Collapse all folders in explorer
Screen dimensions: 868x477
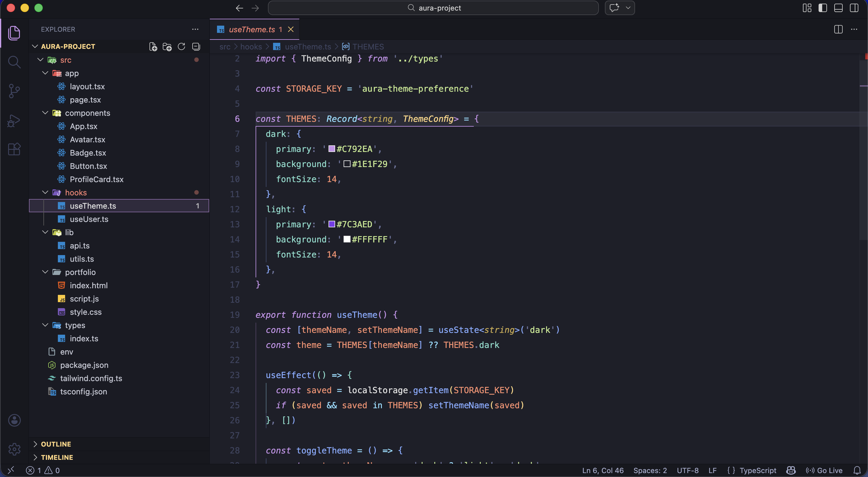pyautogui.click(x=196, y=46)
